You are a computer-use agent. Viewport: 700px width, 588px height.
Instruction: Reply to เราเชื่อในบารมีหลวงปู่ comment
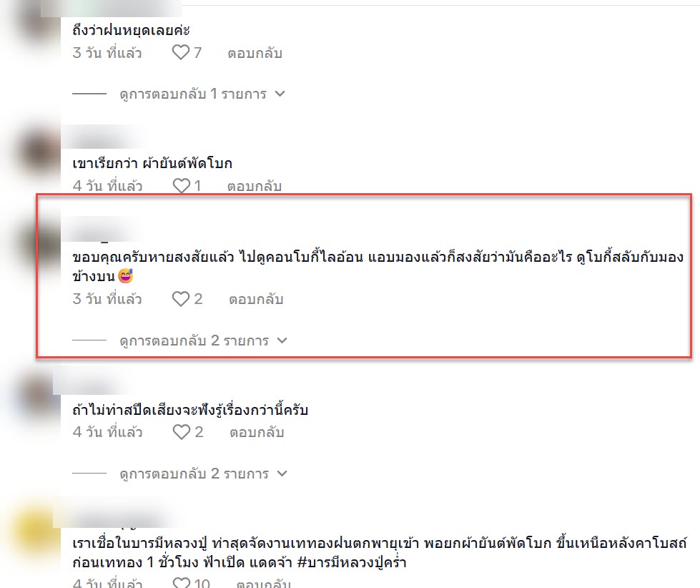[x=263, y=583]
